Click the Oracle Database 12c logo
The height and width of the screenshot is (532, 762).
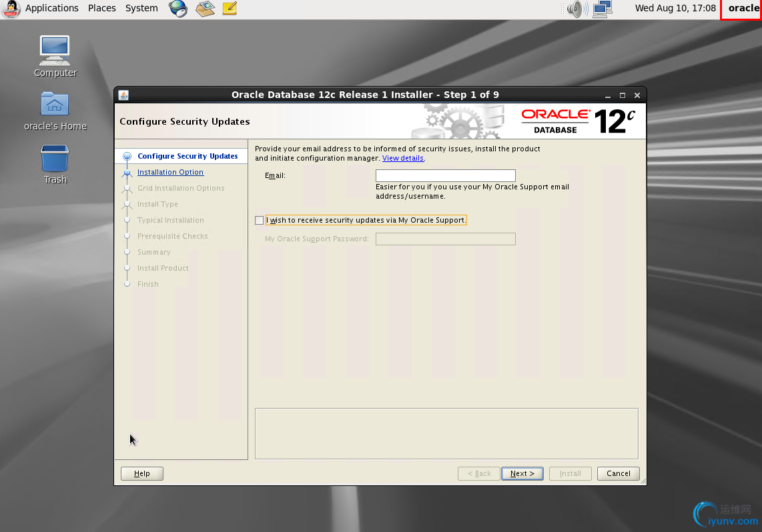[578, 121]
